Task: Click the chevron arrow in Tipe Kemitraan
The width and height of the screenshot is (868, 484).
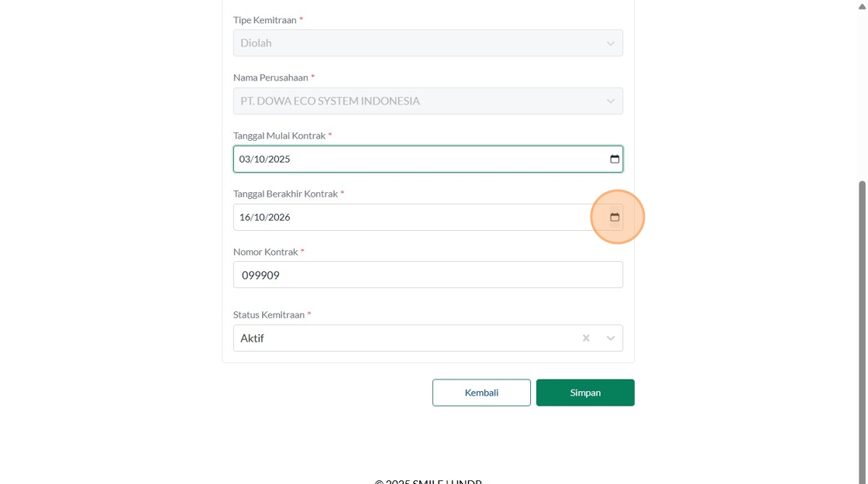Action: [x=611, y=43]
